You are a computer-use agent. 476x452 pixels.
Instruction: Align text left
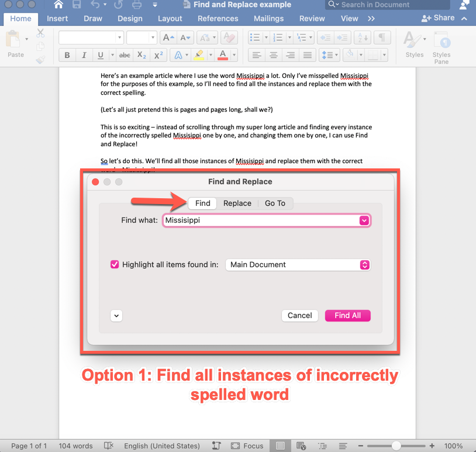[x=257, y=55]
